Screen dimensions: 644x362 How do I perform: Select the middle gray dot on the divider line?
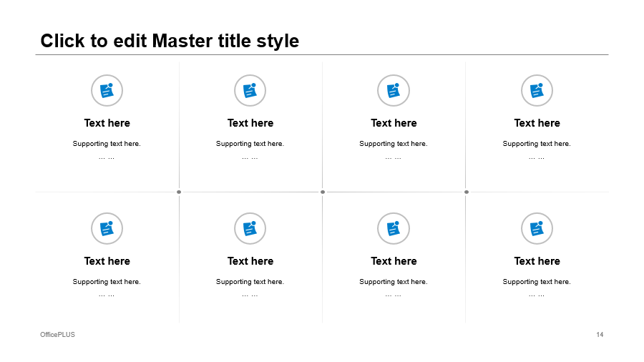click(x=323, y=192)
